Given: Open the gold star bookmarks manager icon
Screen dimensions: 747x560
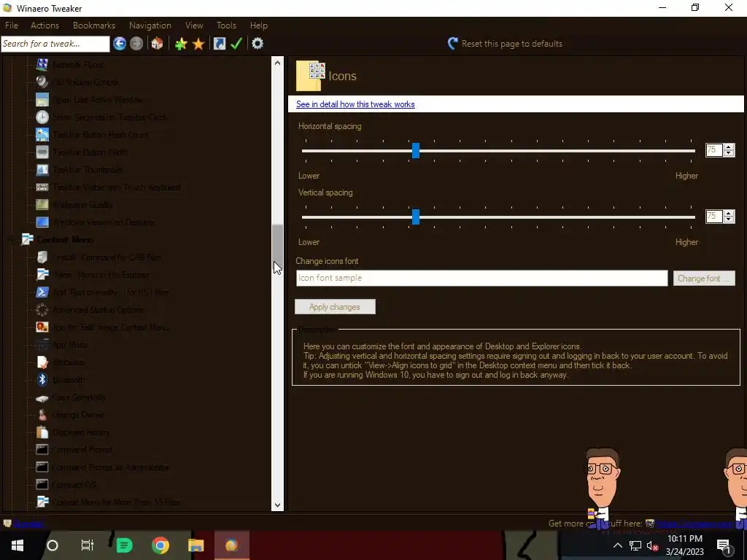Looking at the screenshot, I should 198,44.
